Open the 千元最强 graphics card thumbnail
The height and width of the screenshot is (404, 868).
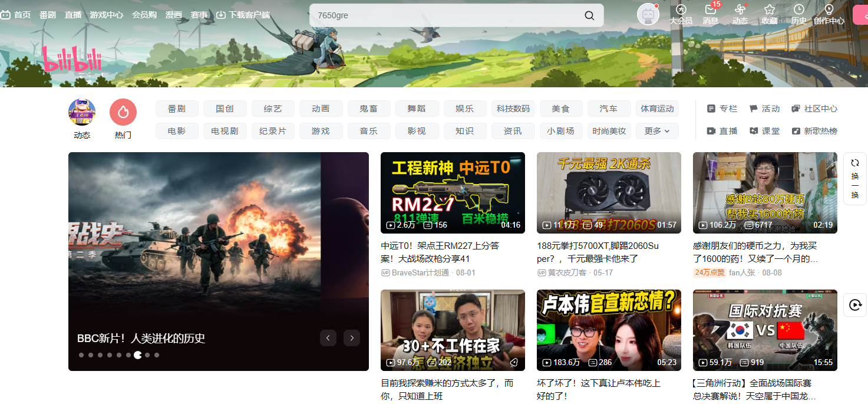click(609, 193)
